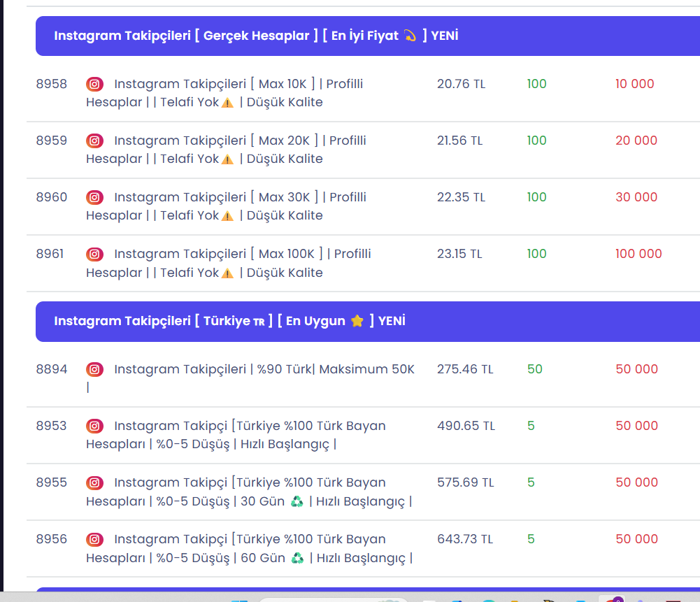Click minimum order 50 in row 8894
Image resolution: width=700 pixels, height=602 pixels.
[535, 369]
